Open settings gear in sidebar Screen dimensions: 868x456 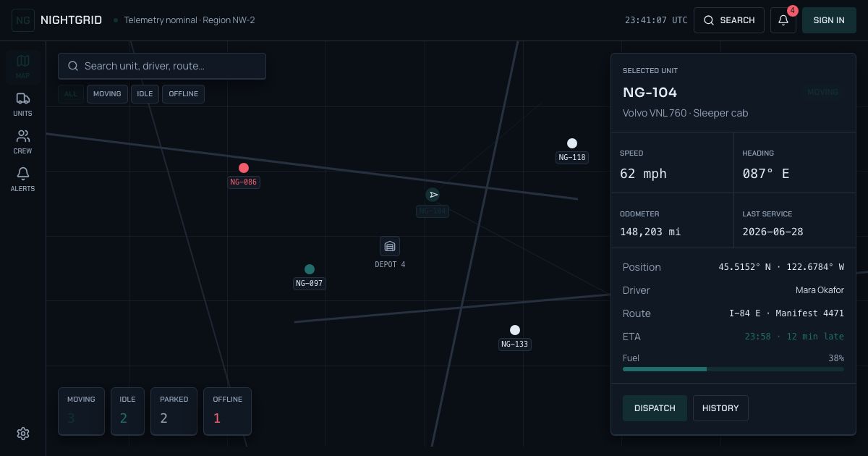(23, 433)
